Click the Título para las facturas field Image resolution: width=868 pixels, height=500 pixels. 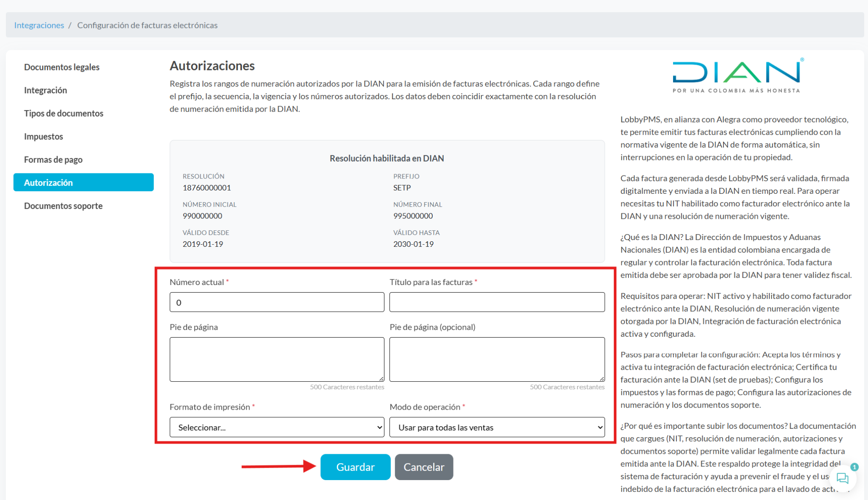497,302
